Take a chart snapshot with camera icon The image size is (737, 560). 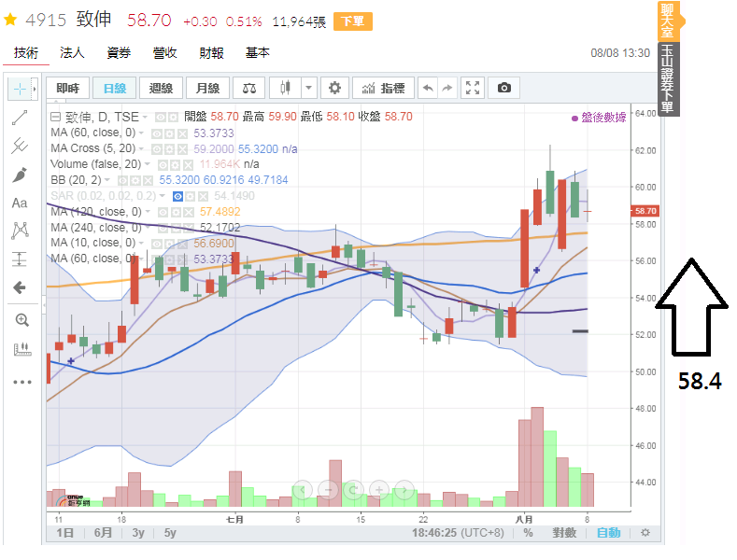tap(504, 88)
